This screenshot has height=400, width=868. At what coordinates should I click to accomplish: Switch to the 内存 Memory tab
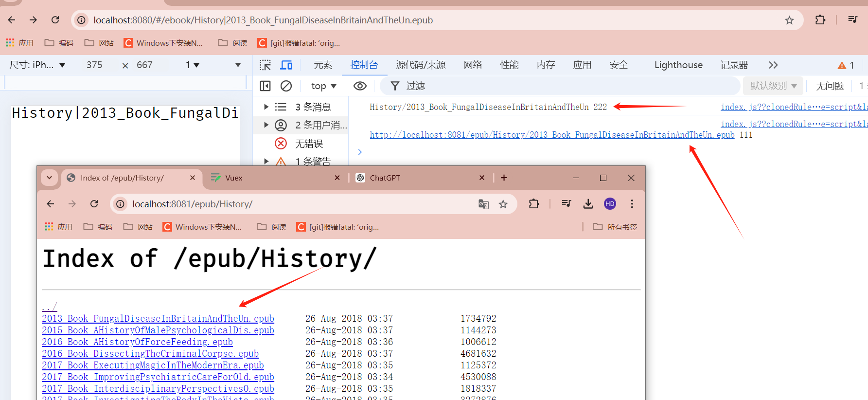[546, 65]
